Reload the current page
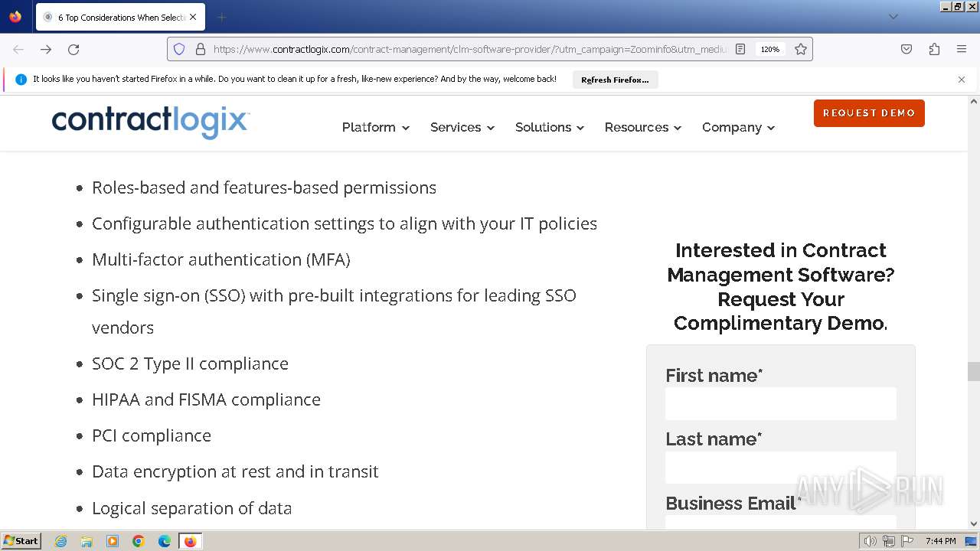The image size is (980, 551). click(73, 49)
